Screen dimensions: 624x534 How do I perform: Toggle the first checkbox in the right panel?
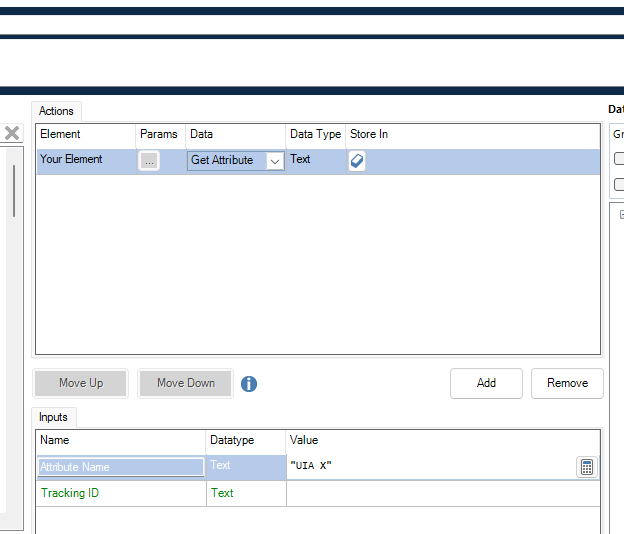tap(619, 158)
